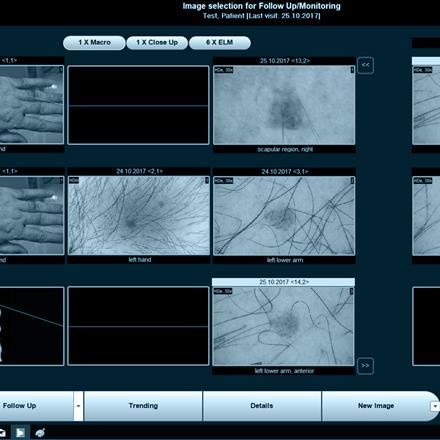Click the << previous page arrow button

tap(365, 65)
